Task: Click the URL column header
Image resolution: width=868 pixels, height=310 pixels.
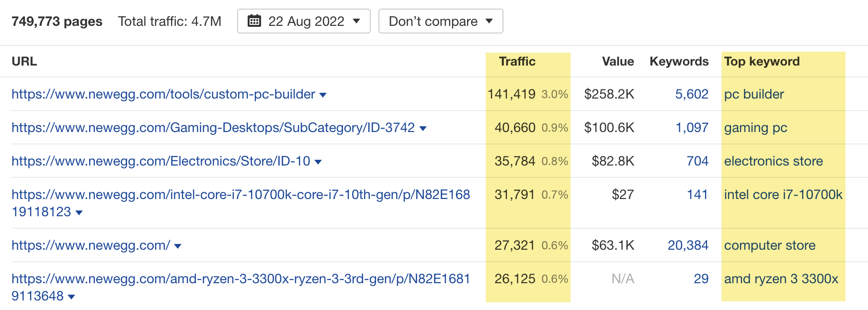Action: pos(24,61)
